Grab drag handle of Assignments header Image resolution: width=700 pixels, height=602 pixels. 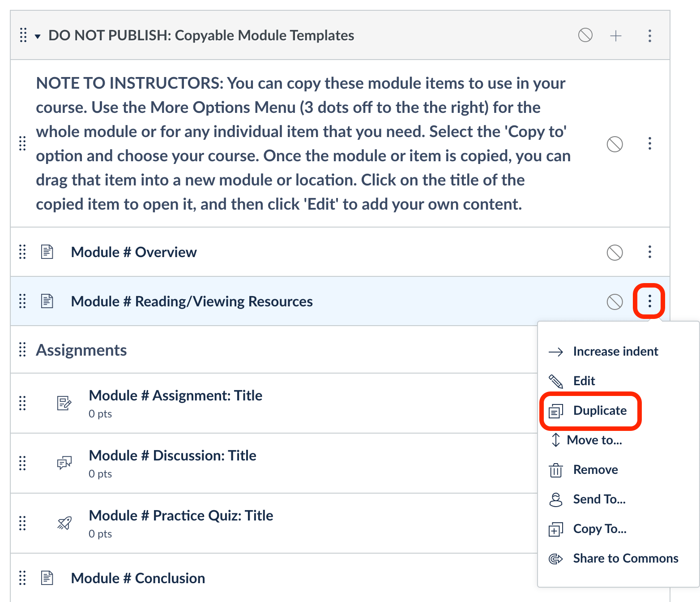tap(22, 349)
